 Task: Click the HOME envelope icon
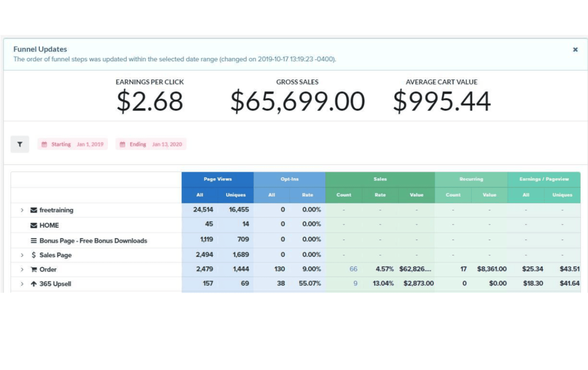pos(34,225)
